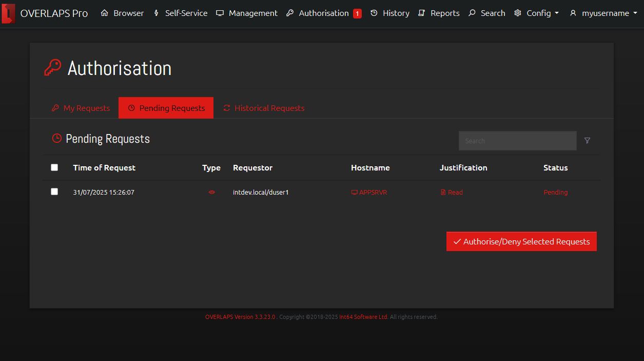View the Read justification link
The image size is (644, 361).
click(452, 193)
